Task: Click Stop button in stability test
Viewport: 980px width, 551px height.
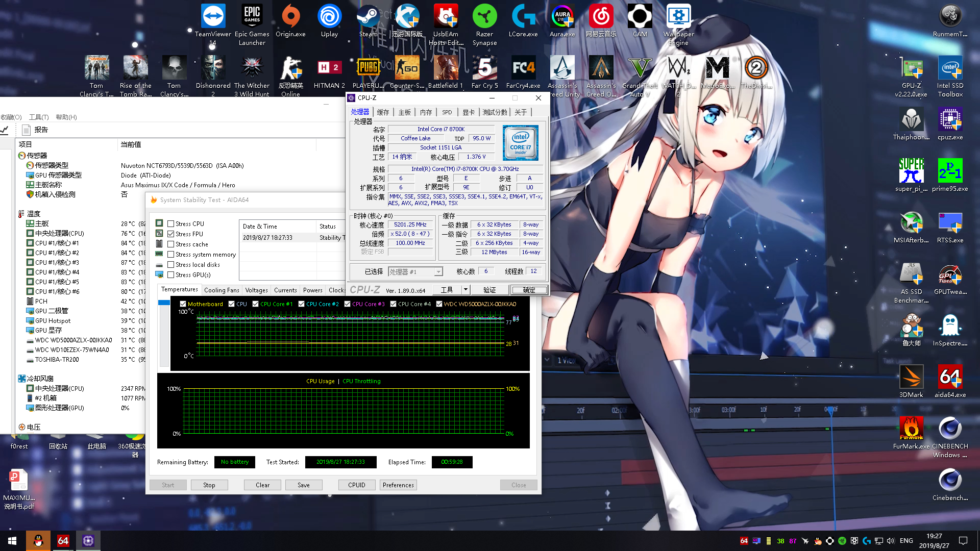Action: (209, 485)
